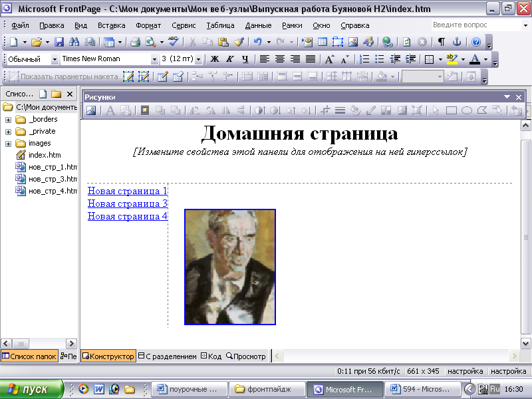Open font size dropdown 3 (12 пт)

click(x=198, y=59)
